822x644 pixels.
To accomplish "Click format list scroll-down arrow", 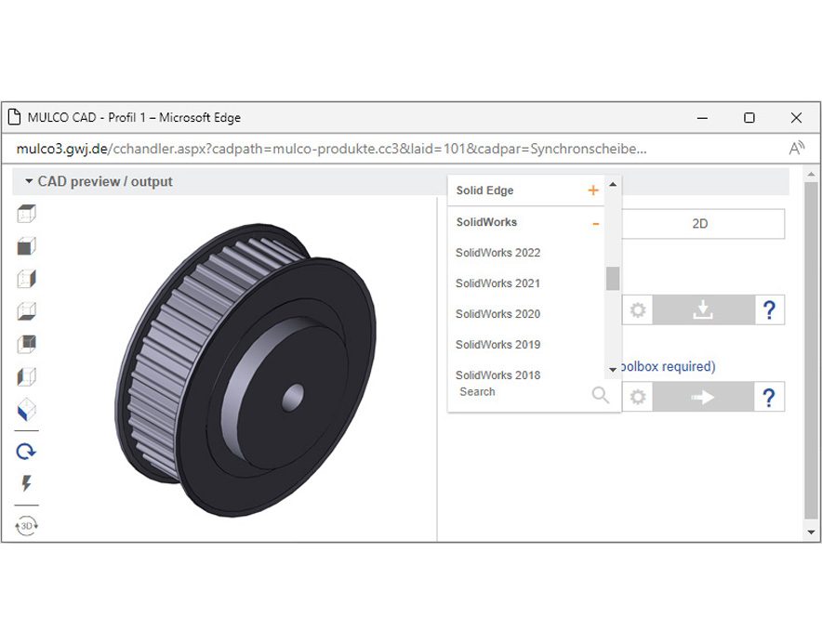I will [612, 370].
